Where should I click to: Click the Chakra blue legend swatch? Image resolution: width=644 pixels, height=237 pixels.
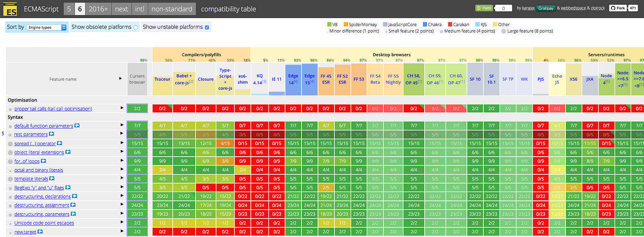425,25
